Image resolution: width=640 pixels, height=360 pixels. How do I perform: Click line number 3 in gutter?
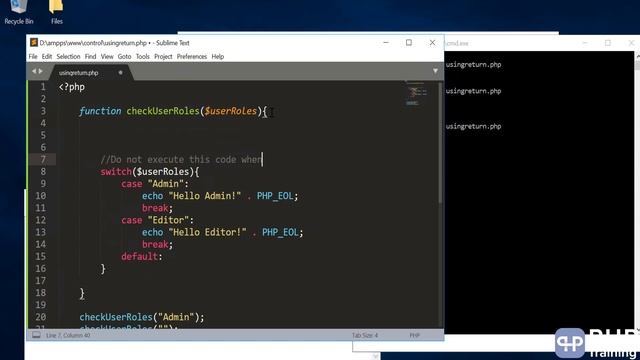(x=43, y=111)
